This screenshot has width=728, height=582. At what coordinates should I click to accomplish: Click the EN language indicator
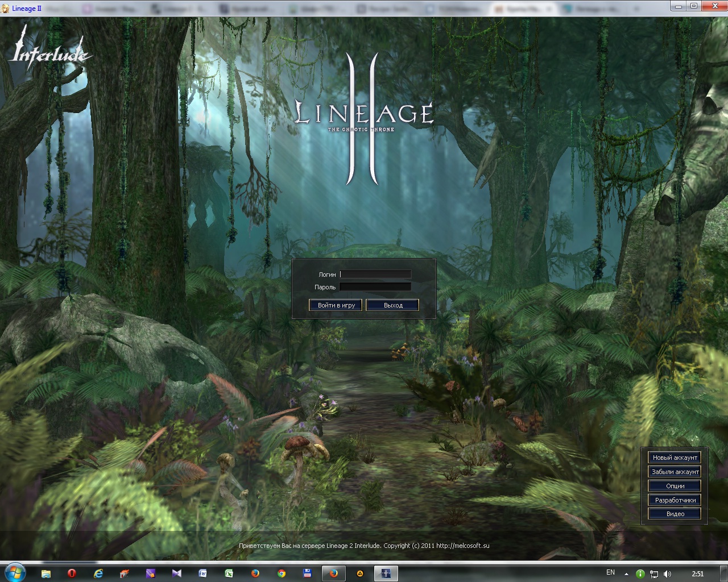click(x=610, y=572)
